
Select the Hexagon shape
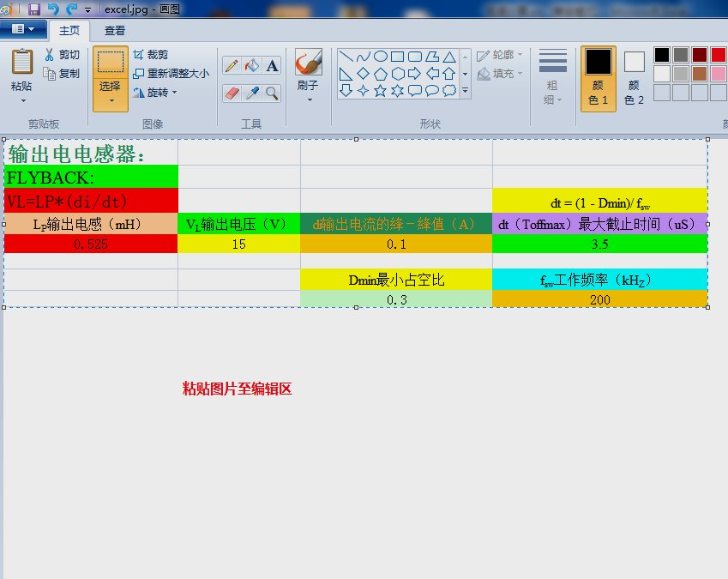(397, 74)
